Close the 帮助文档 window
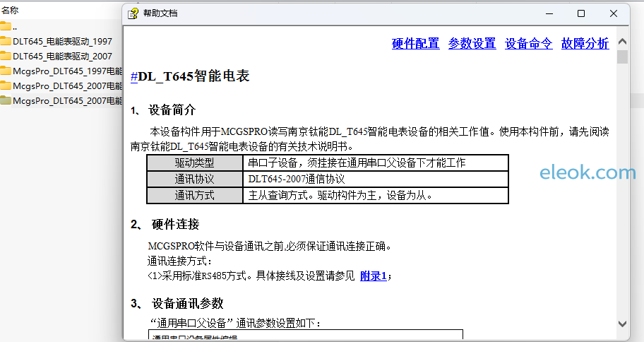This screenshot has width=644, height=342. [614, 13]
